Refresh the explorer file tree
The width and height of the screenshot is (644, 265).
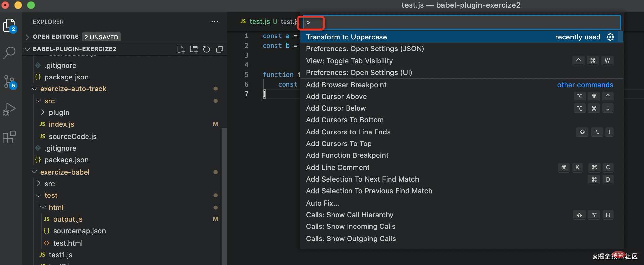point(207,49)
